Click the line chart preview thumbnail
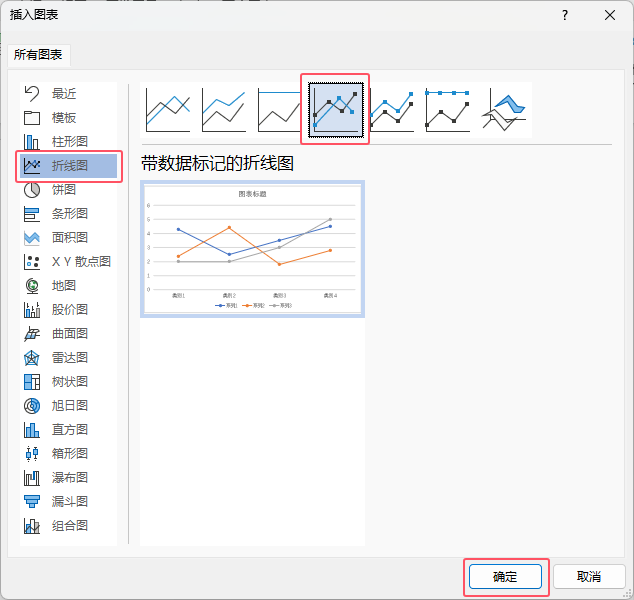634x600 pixels. tap(252, 249)
